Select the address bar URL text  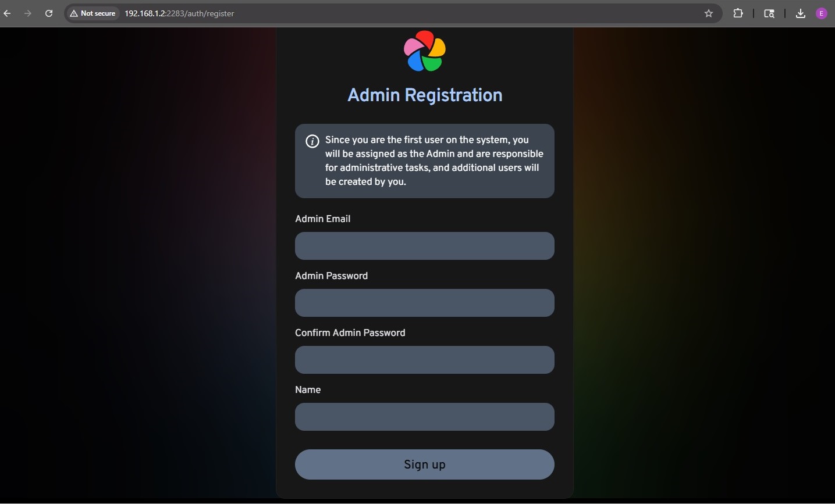179,13
